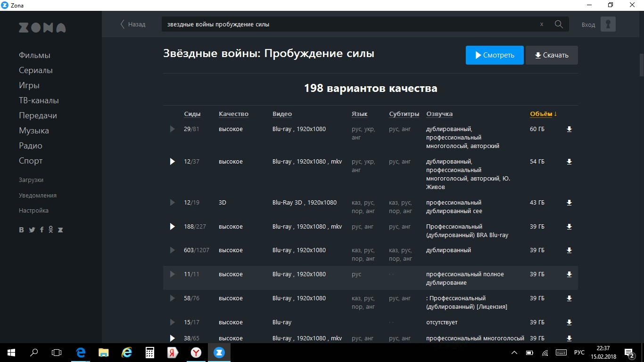This screenshot has width=644, height=362.
Task: Open Windows taskbar search
Action: coord(34,352)
